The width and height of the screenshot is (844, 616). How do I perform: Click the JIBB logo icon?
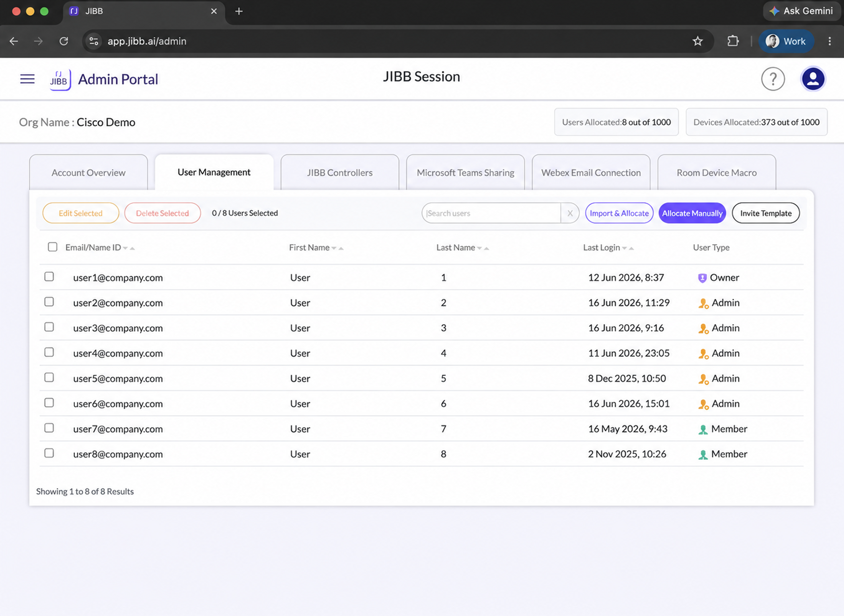pyautogui.click(x=60, y=80)
